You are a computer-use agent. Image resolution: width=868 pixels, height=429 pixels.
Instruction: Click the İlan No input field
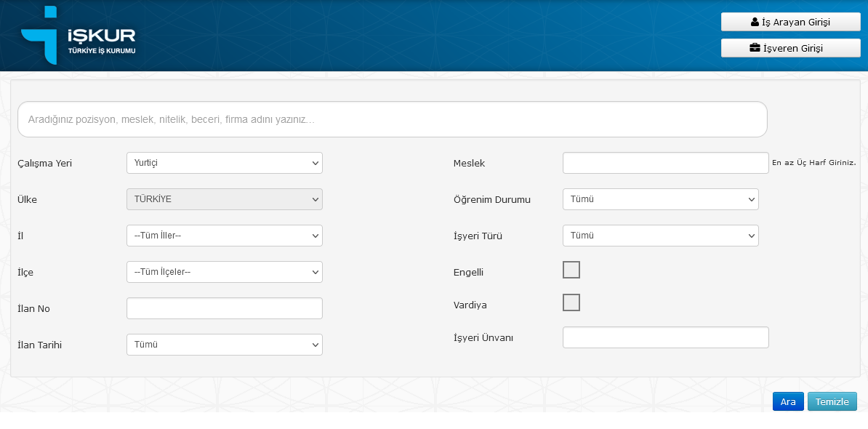224,308
